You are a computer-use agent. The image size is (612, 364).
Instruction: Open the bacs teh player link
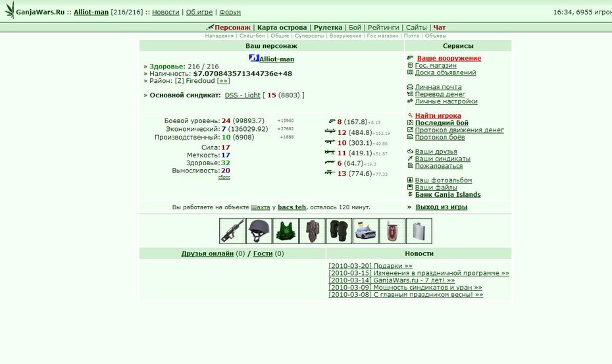click(292, 207)
